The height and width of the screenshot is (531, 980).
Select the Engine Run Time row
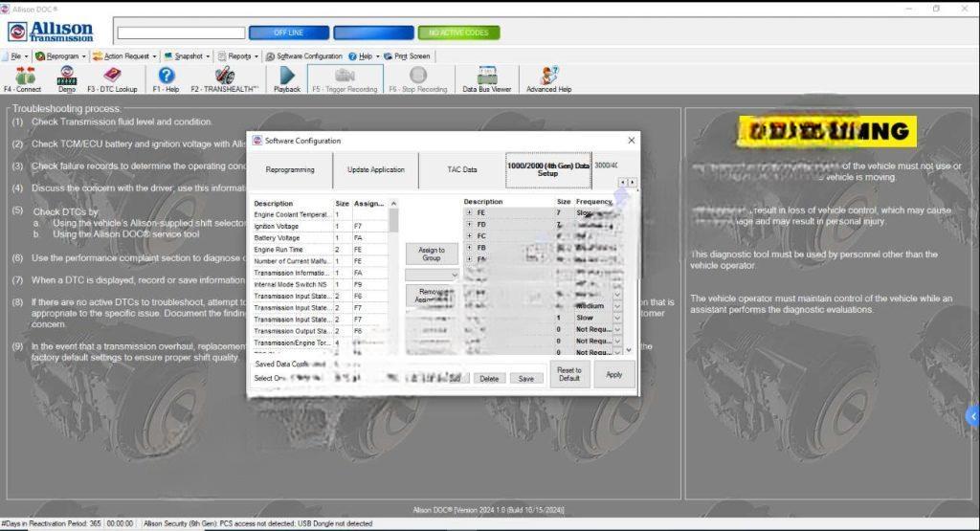(320, 250)
